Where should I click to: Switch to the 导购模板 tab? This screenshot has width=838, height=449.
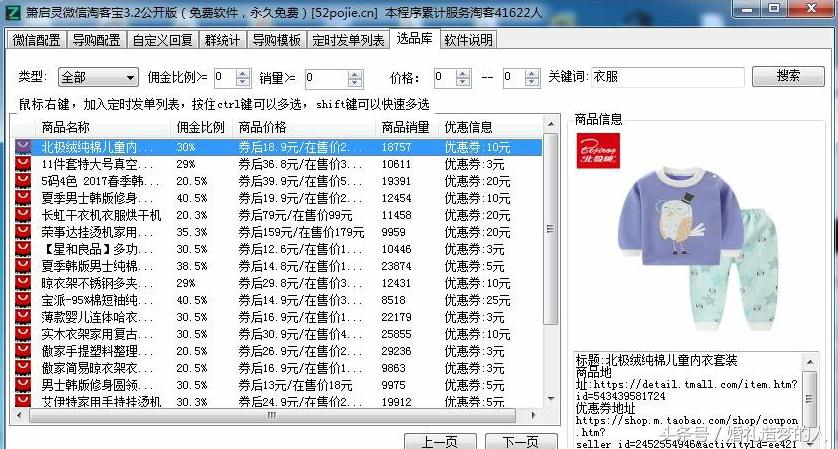click(x=277, y=40)
